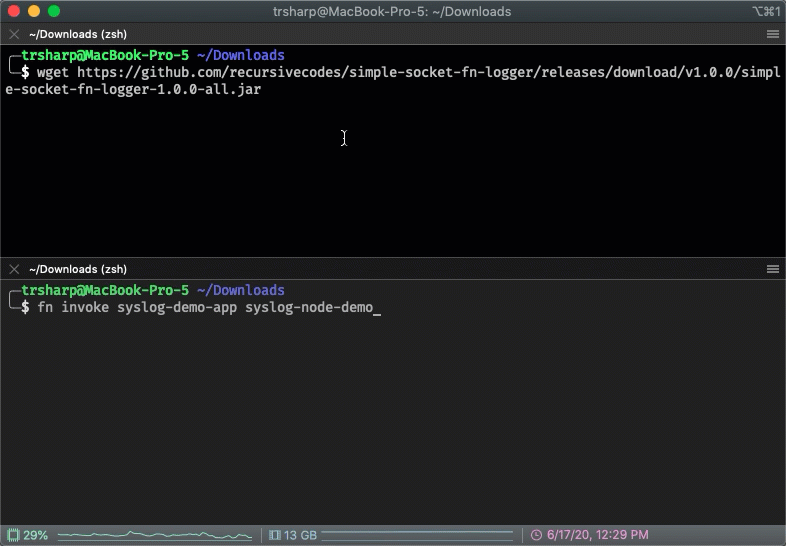Click the 6/17/20, 12:29 PM timestamp
Image resolution: width=786 pixels, height=546 pixels.
pyautogui.click(x=598, y=535)
